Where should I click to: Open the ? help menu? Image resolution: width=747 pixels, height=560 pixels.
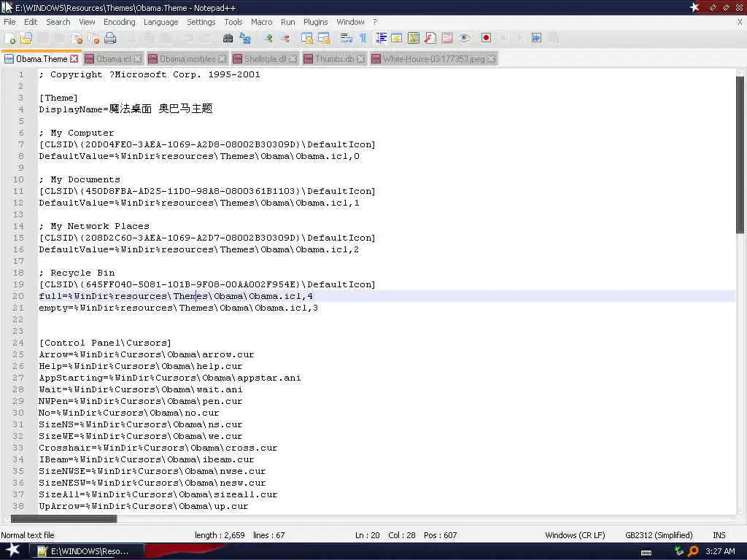click(375, 22)
